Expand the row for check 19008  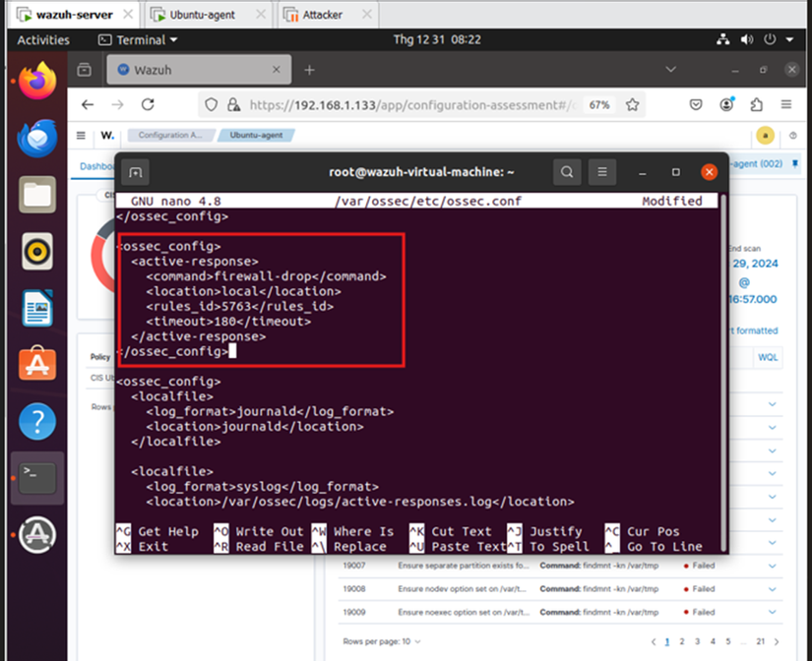click(772, 589)
